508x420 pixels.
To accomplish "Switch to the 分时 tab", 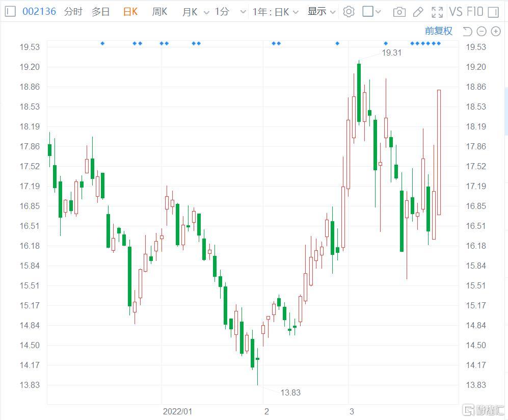I will (73, 12).
